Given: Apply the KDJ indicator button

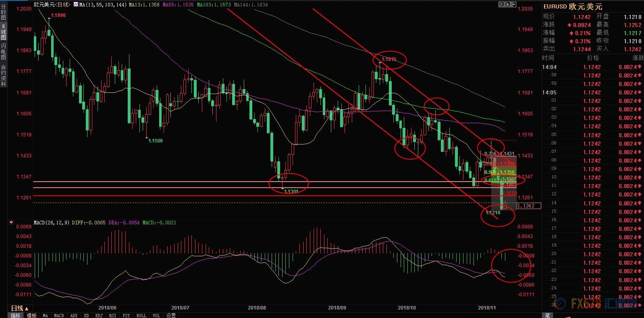Looking at the screenshot, I should point(99,316).
